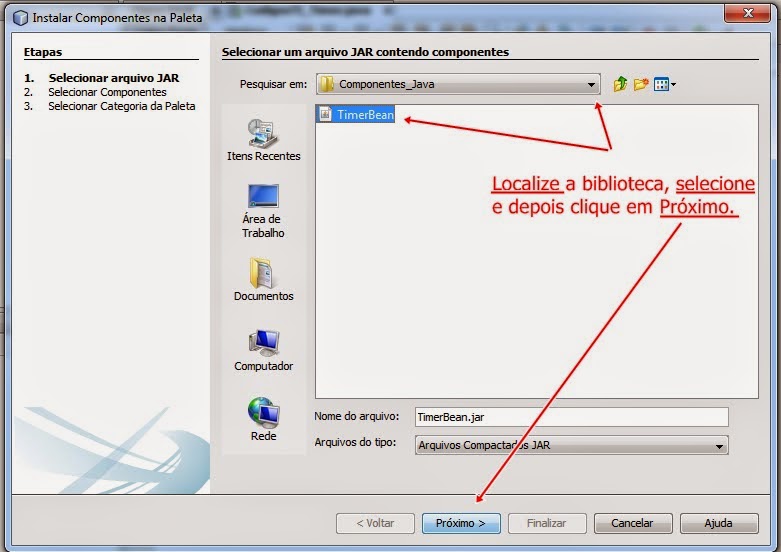The height and width of the screenshot is (552, 781).
Task: Click 'Nome do arquivo:' label
Action: [x=357, y=416]
